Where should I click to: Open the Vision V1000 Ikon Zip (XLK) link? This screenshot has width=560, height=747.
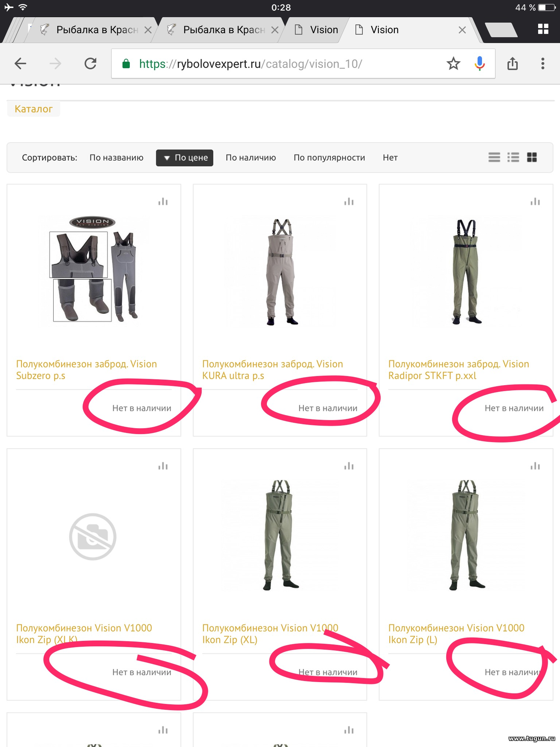tap(84, 634)
